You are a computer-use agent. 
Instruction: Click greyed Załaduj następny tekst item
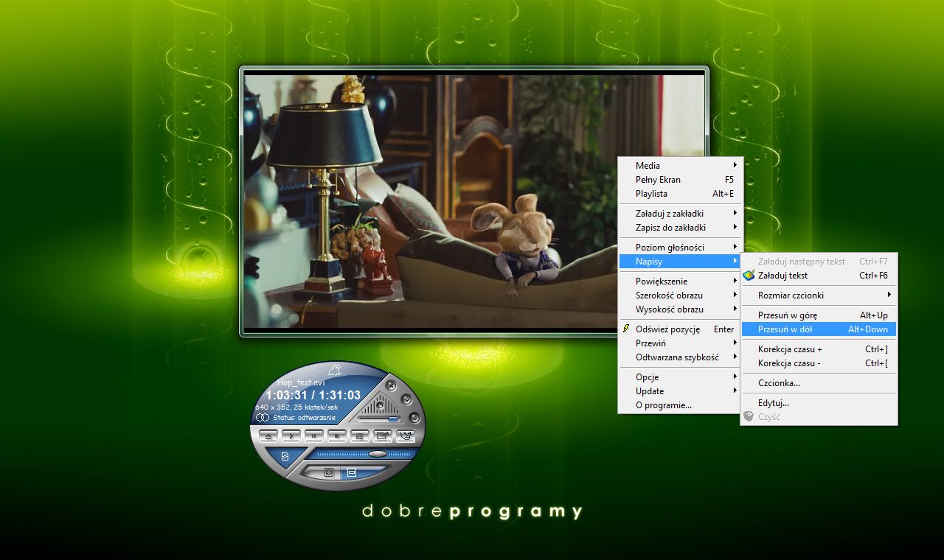pyautogui.click(x=819, y=261)
